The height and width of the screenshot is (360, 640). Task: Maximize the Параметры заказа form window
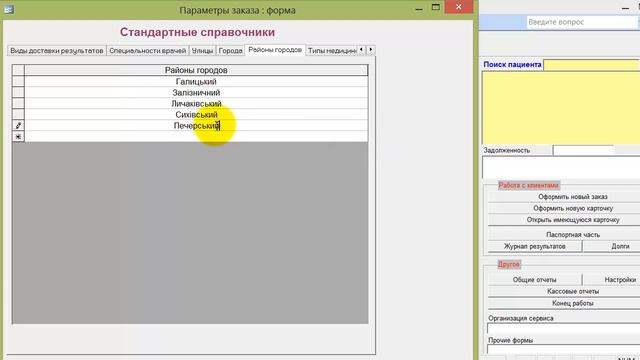tap(436, 7)
